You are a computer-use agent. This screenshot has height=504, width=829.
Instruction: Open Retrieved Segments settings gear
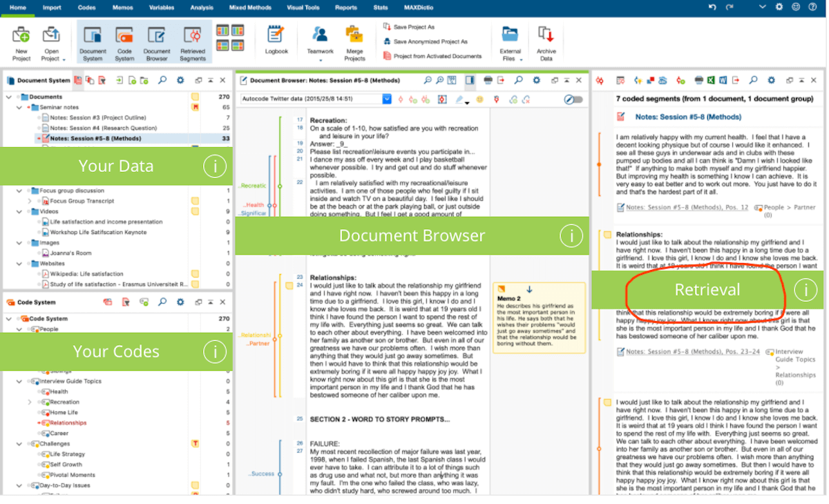(x=771, y=80)
